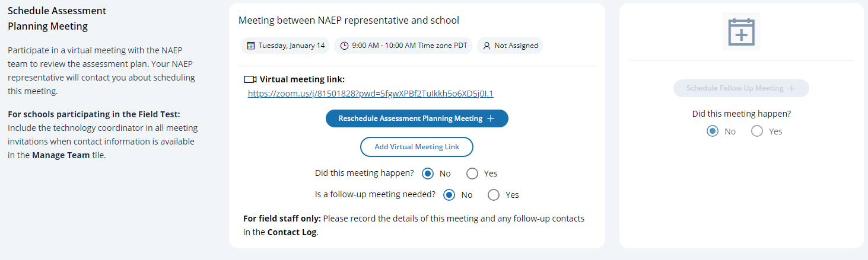868x260 pixels.
Task: Click Add Virtual Meeting Link button
Action: pyautogui.click(x=416, y=147)
